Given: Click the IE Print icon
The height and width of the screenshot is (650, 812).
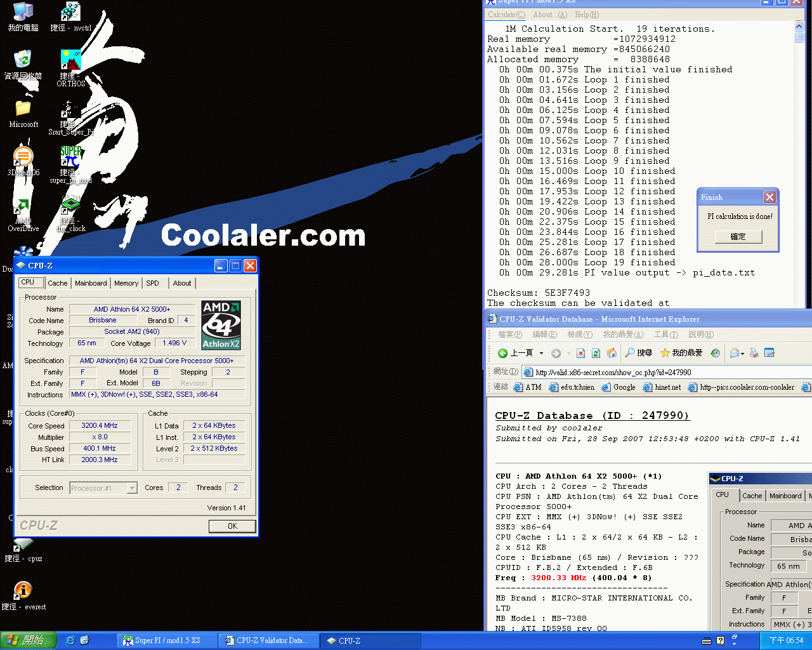Looking at the screenshot, I should tap(754, 353).
